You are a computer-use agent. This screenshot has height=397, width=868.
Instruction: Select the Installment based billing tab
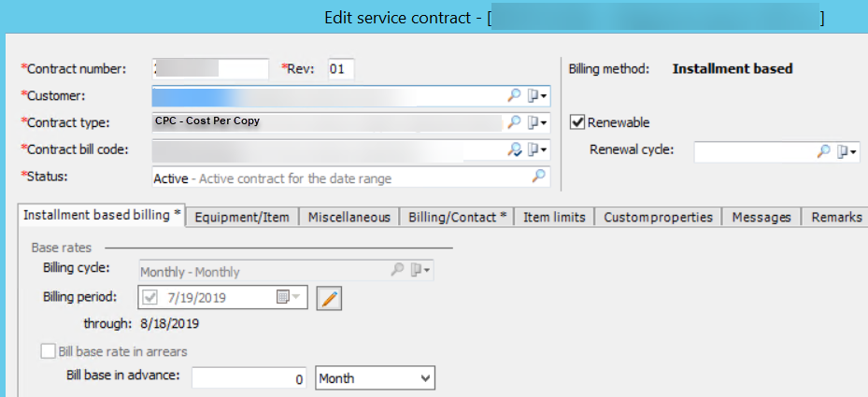[102, 216]
